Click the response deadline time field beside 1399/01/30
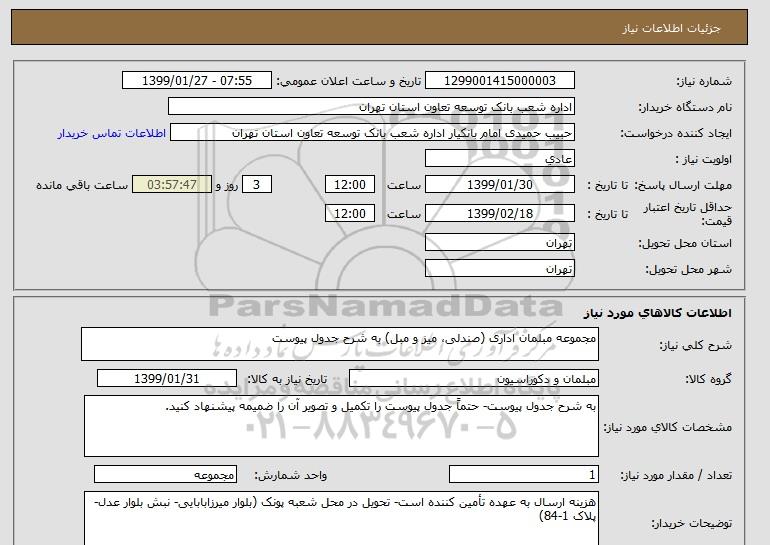Viewport: 770px width, 545px height. 350,185
